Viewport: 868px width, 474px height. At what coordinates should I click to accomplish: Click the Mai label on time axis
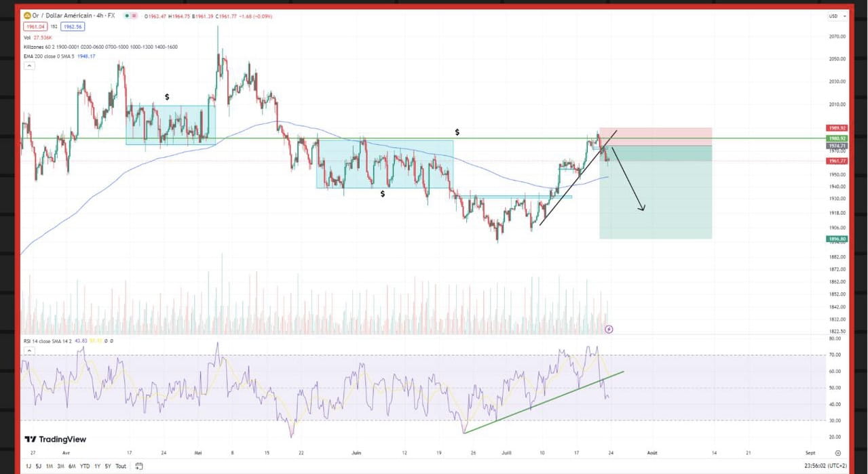pyautogui.click(x=198, y=452)
